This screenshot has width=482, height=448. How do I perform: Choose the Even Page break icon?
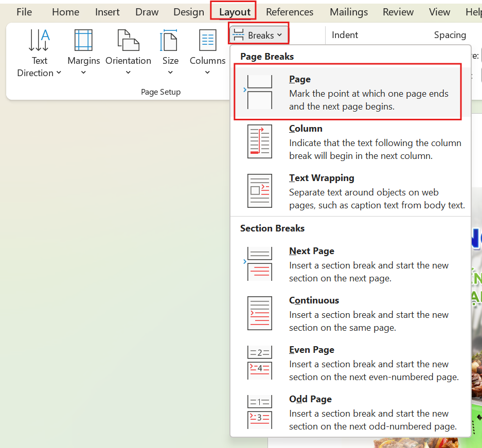pyautogui.click(x=260, y=363)
